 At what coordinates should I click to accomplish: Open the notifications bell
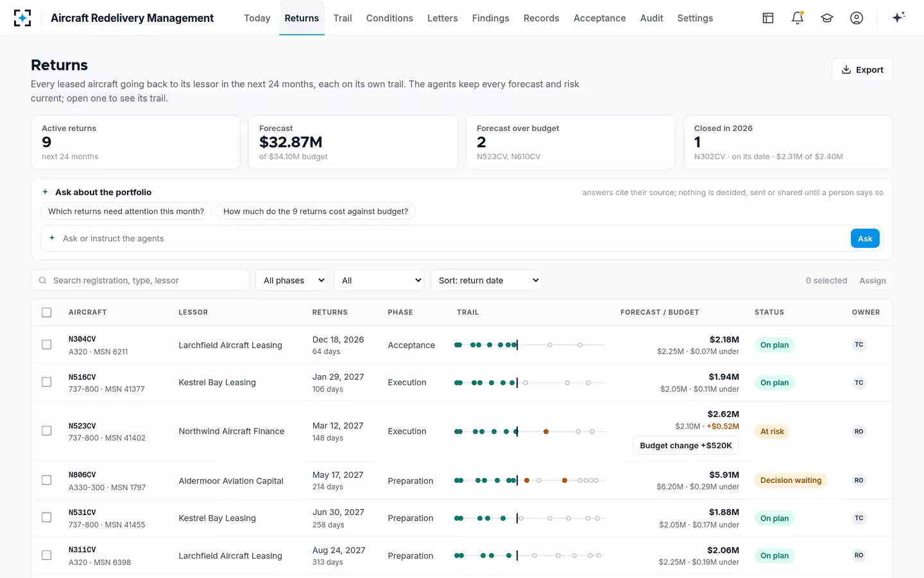(798, 18)
